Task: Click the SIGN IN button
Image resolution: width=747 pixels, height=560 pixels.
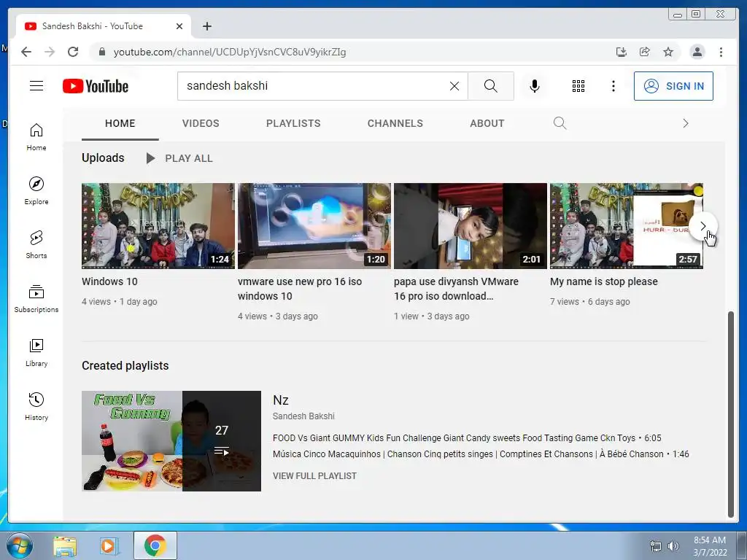Action: [x=673, y=86]
